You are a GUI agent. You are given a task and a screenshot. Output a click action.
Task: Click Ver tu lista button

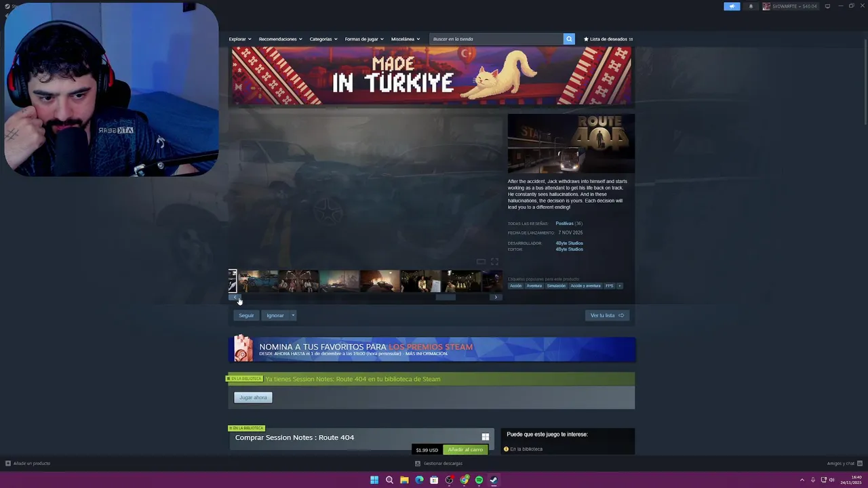point(607,315)
